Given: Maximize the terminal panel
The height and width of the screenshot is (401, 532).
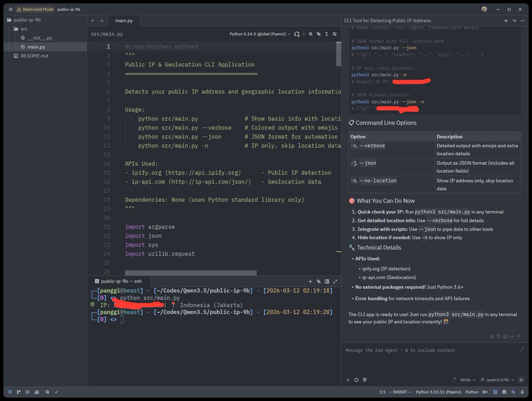Looking at the screenshot, I should [335, 281].
